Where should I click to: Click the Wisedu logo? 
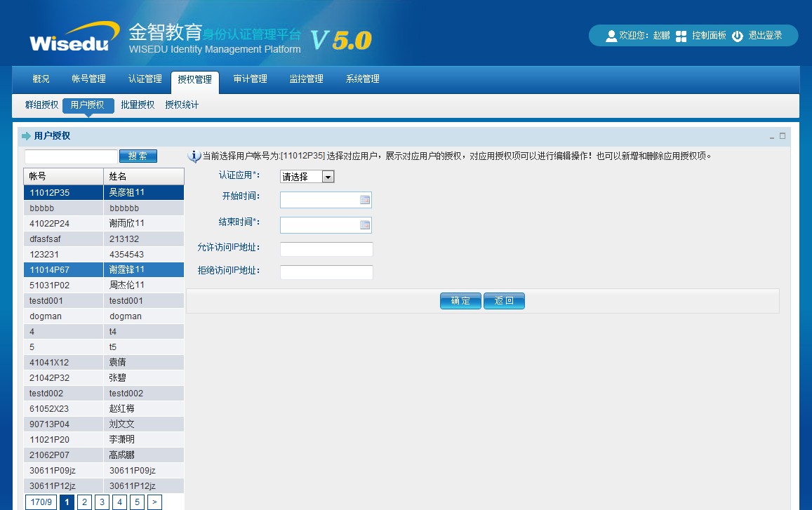pyautogui.click(x=69, y=38)
